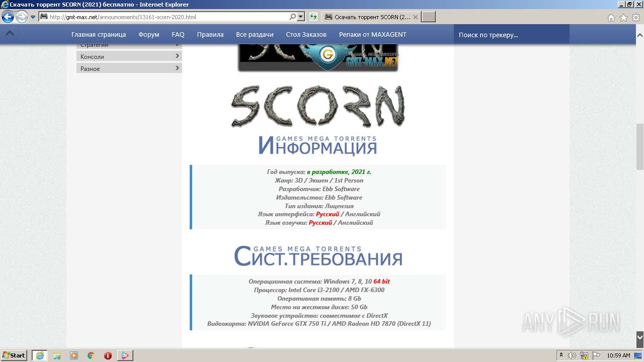Image resolution: width=644 pixels, height=362 pixels.
Task: Click the Видеокарта GTX 750 Ti line
Action: [x=319, y=324]
